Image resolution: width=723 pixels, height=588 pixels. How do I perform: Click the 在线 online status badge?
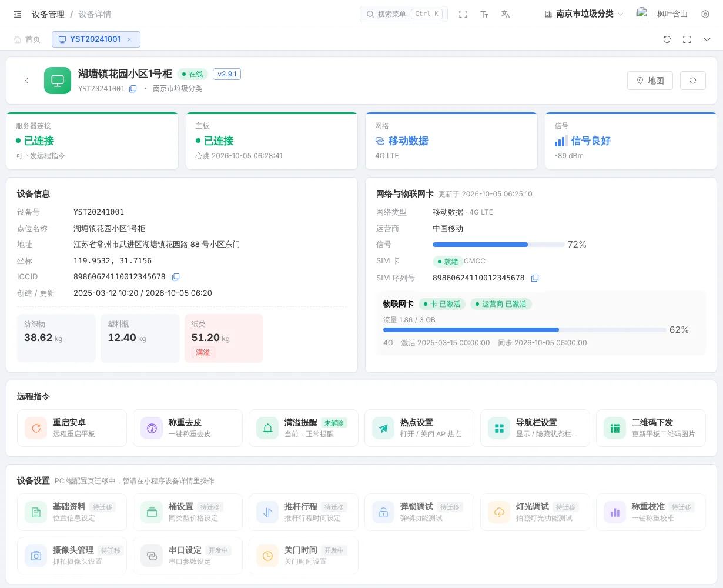tap(192, 74)
